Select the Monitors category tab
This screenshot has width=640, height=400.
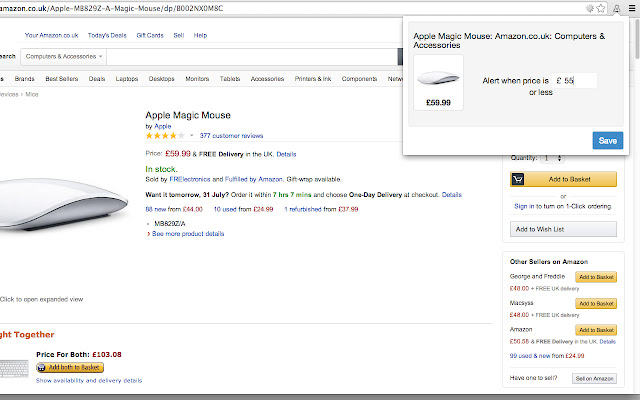pyautogui.click(x=197, y=78)
